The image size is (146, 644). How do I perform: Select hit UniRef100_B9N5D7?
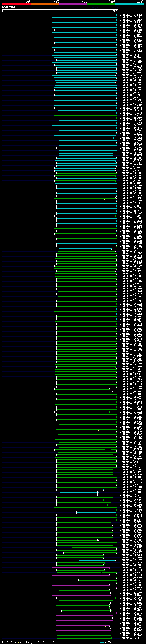coord(131,45)
